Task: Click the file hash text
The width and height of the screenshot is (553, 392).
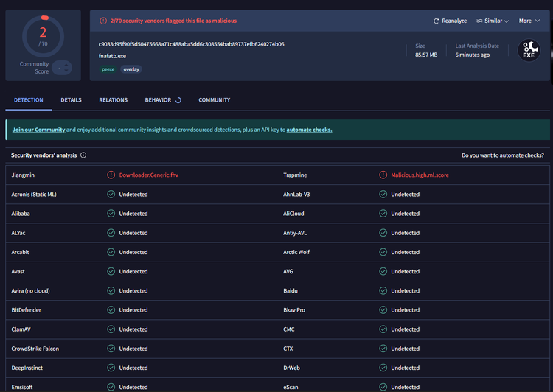Action: [191, 44]
